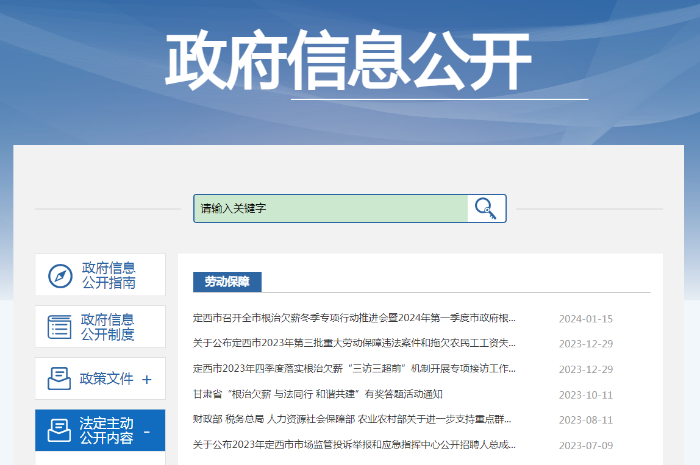This screenshot has width=700, height=465.
Task: Open article about 根治欠薪"三访三超前"机制
Action: click(x=354, y=369)
